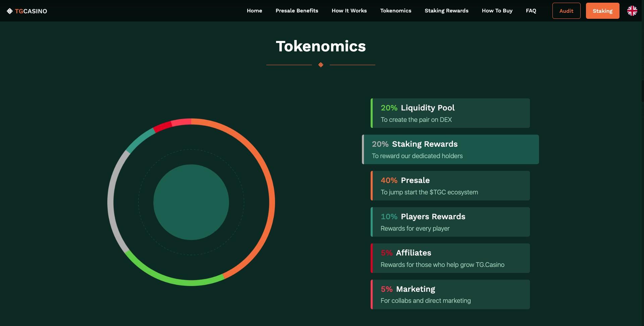Select the 5% Affiliates card
The width and height of the screenshot is (644, 326).
click(450, 258)
